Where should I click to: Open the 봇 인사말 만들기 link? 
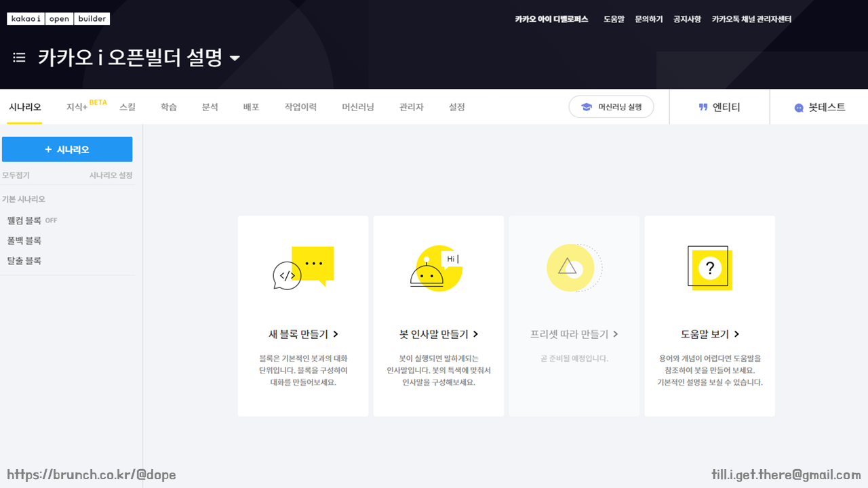click(439, 334)
